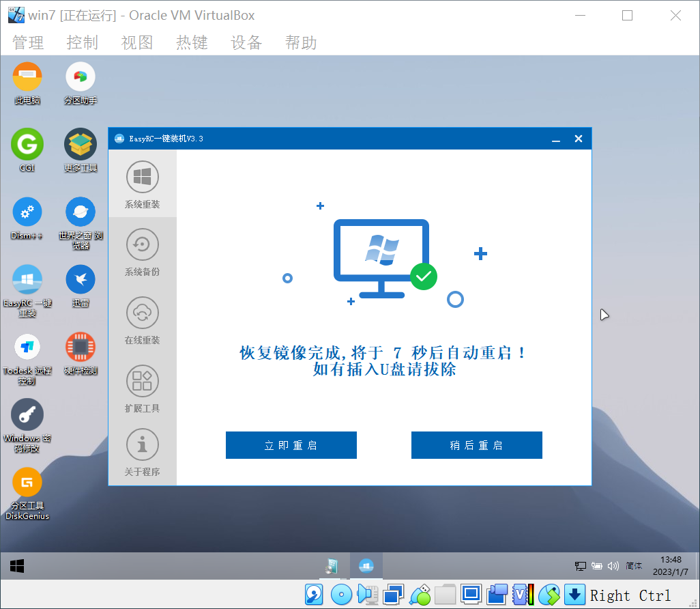The height and width of the screenshot is (609, 700).
Task: Open the 迅雷 desktop icon
Action: (81, 286)
